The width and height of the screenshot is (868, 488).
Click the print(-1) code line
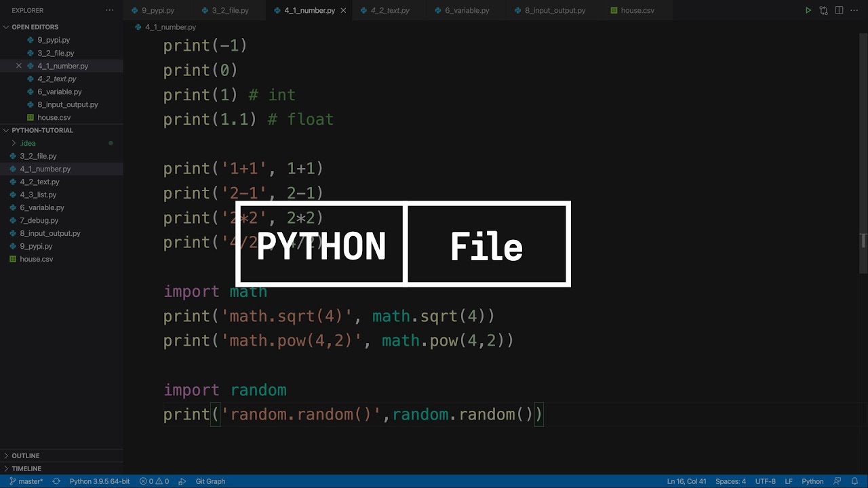205,45
